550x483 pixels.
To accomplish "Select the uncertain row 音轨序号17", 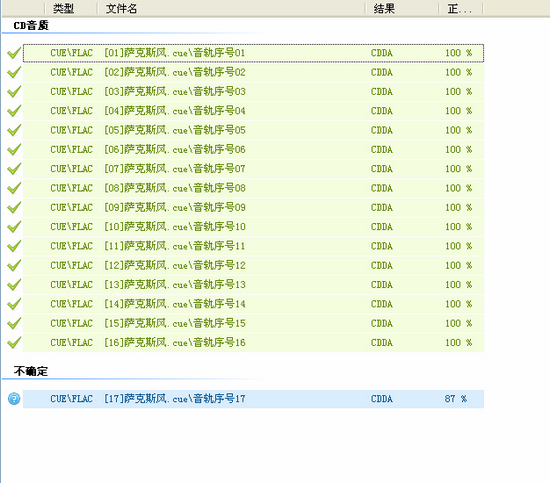I will pyautogui.click(x=253, y=399).
